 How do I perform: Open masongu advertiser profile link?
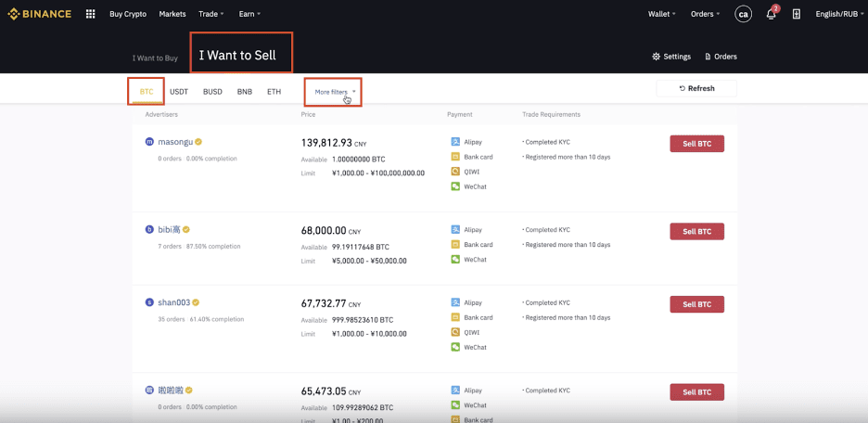(x=175, y=142)
